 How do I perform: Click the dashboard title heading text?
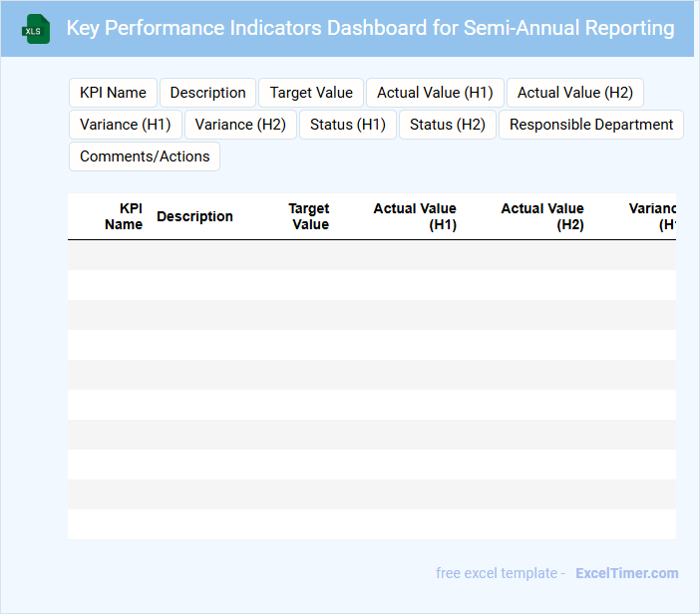370,28
